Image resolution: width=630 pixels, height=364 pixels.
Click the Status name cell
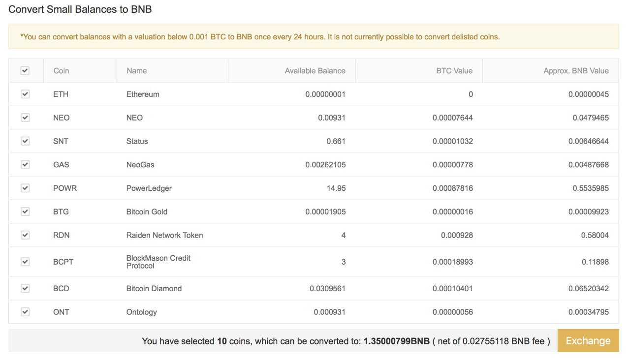137,141
